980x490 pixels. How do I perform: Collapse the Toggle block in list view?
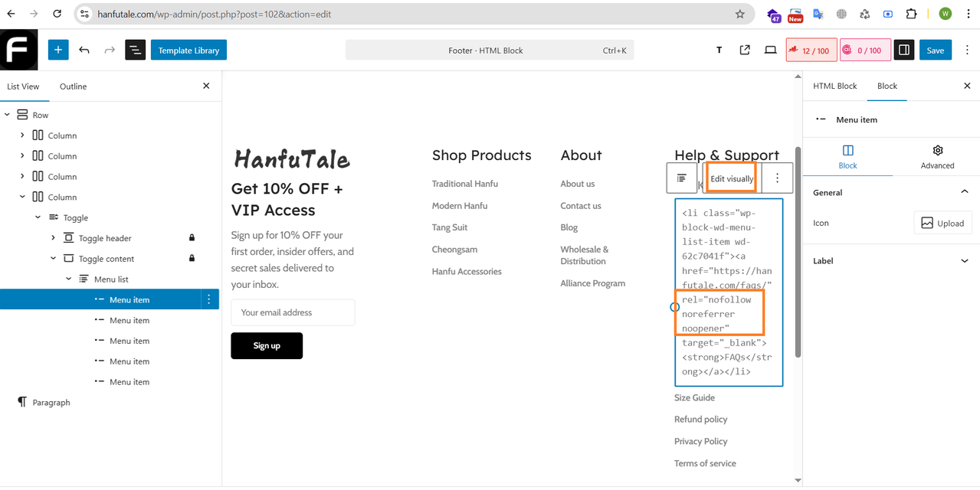point(38,217)
